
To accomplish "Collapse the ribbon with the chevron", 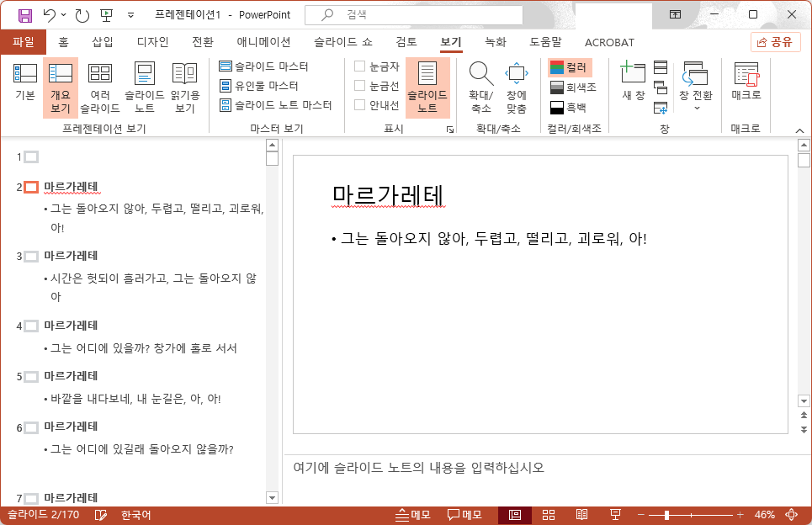I will 799,130.
